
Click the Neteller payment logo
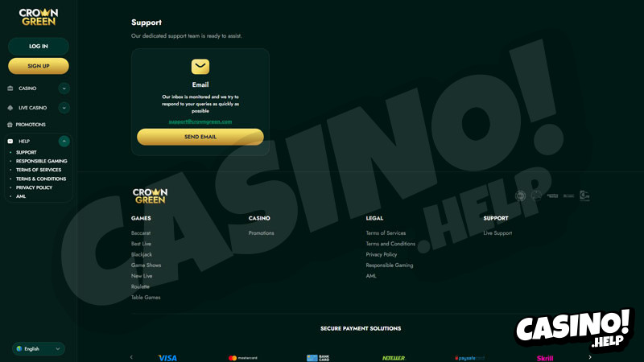coord(394,358)
